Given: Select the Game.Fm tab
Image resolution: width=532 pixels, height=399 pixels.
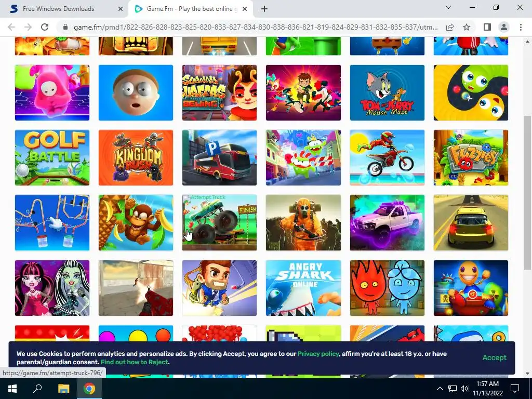Looking at the screenshot, I should click(190, 9).
